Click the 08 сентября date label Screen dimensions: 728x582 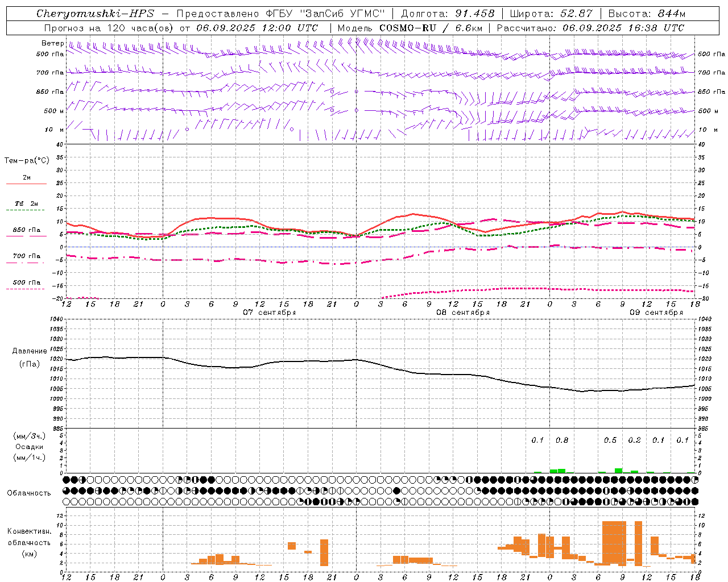click(463, 313)
